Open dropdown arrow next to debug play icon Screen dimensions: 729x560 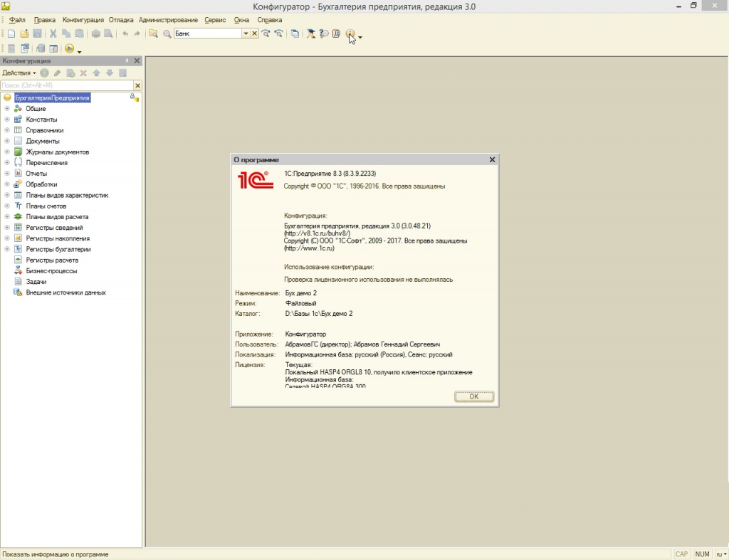(x=79, y=51)
